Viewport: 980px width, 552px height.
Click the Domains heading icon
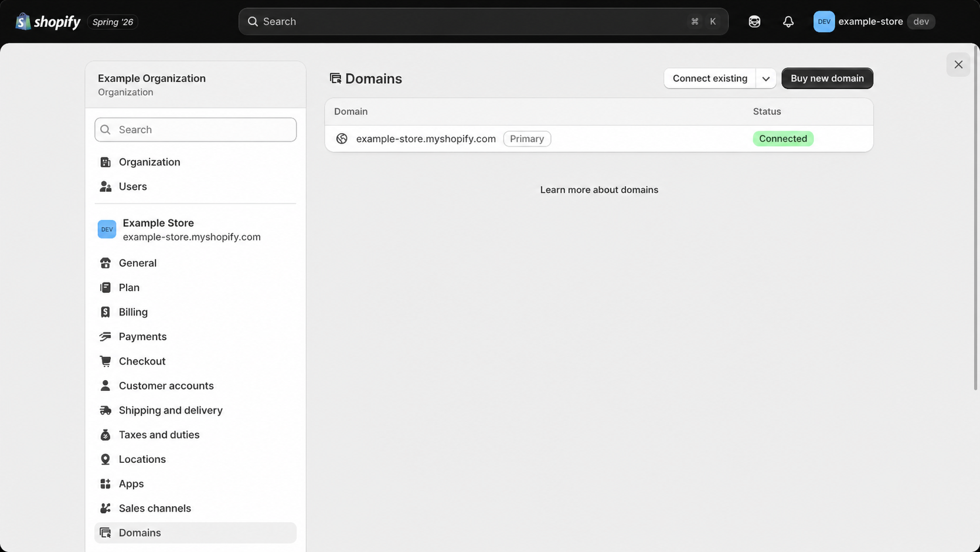pos(335,78)
